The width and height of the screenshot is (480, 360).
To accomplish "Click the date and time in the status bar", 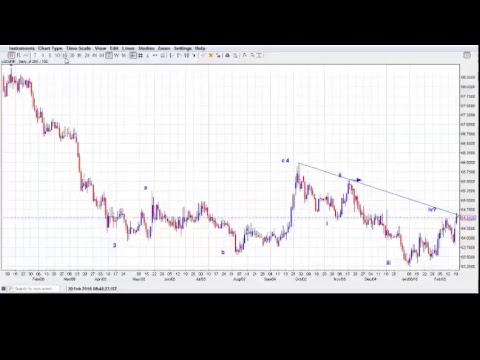I will pyautogui.click(x=92, y=288).
